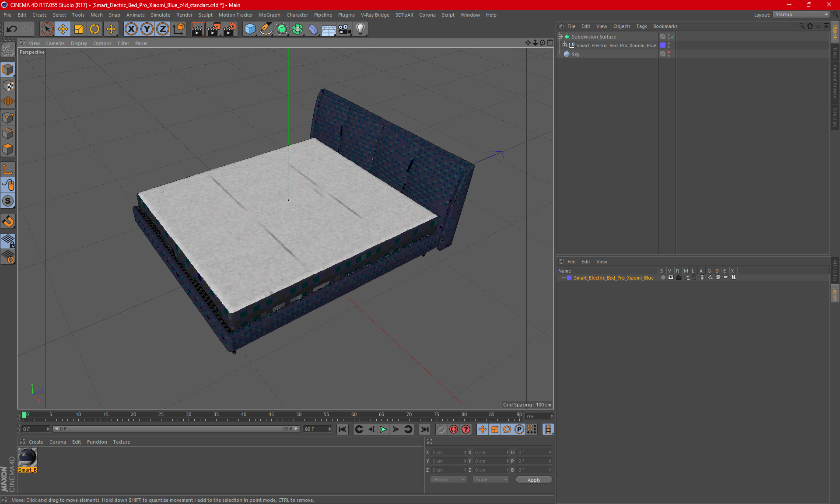Expand Smart_Electric_Bed_Pro_Xiaomi_Blue object tree
The image size is (840, 504).
click(565, 45)
